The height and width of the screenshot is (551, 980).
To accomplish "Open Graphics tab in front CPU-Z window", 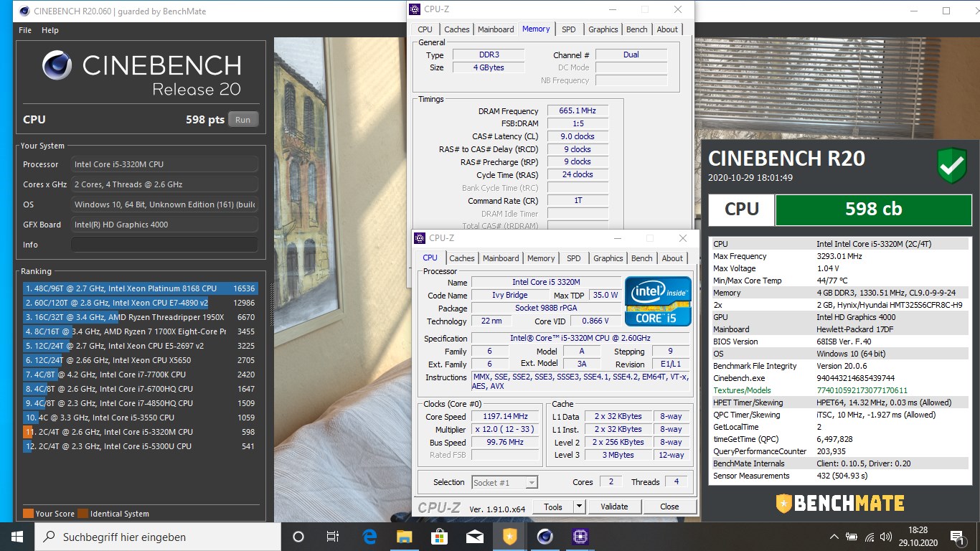I will pyautogui.click(x=608, y=258).
